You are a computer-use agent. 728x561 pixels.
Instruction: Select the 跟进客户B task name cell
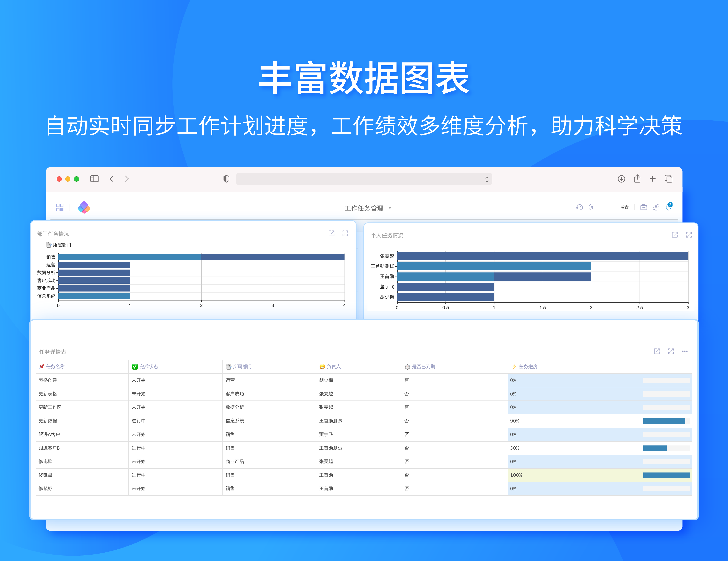(x=82, y=448)
